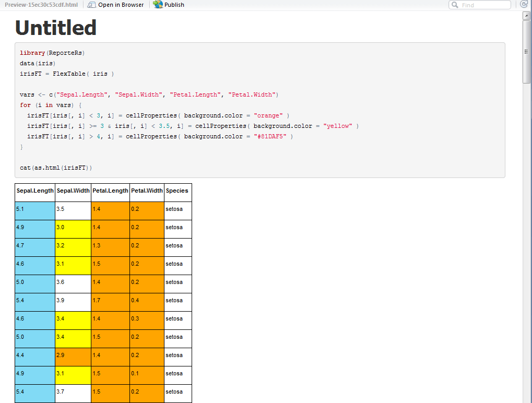Screen dimensions: 532x403
Task: Click the Refresh preview icon
Action: coord(524,5)
